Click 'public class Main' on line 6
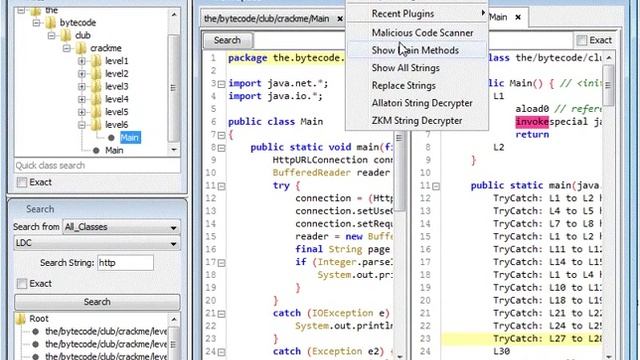The width and height of the screenshot is (640, 360). 276,122
